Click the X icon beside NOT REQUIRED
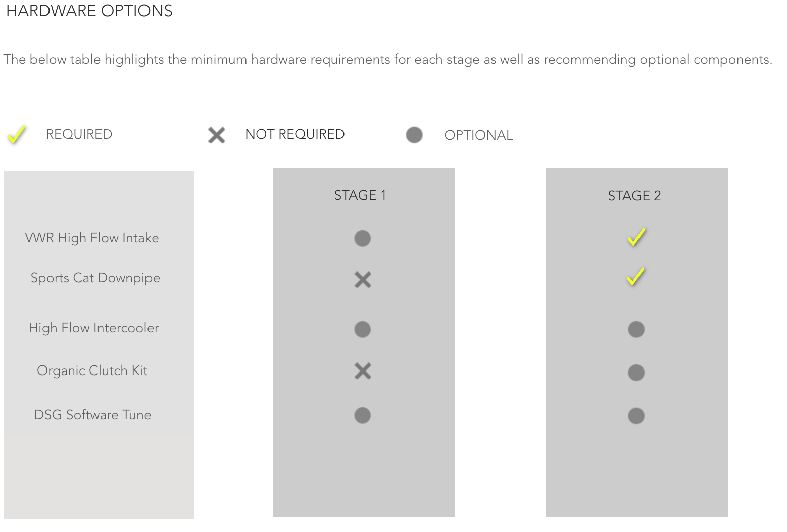 pyautogui.click(x=217, y=135)
